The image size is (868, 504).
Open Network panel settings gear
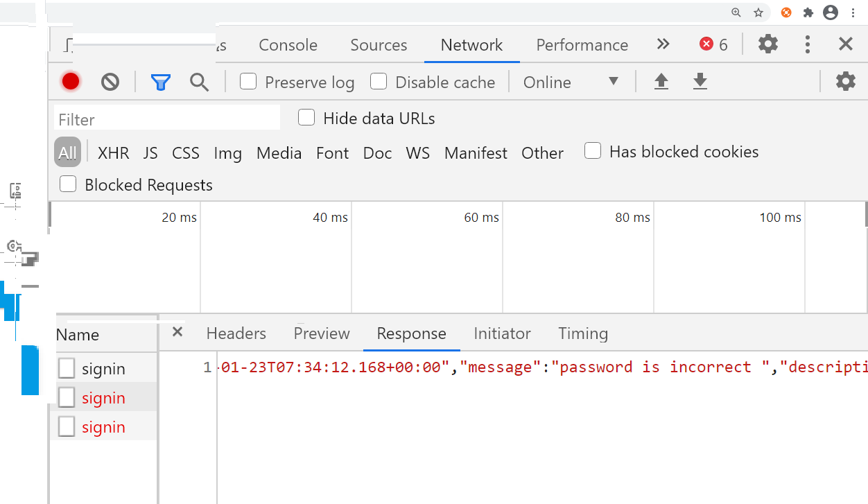pyautogui.click(x=845, y=82)
